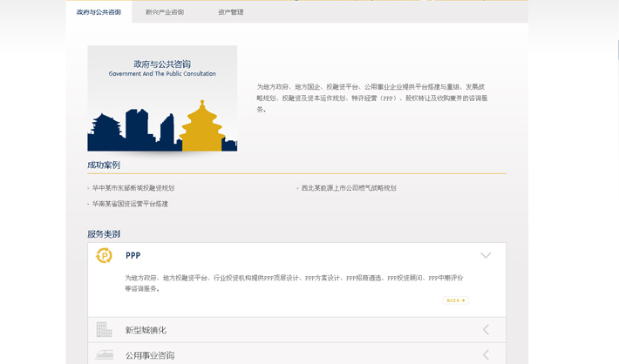The width and height of the screenshot is (619, 364).
Task: Click the government consultation skyline banner image
Action: [x=162, y=98]
